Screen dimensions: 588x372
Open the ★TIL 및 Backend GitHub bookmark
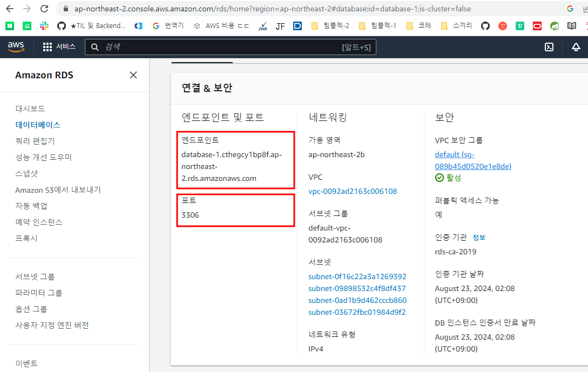pos(91,25)
